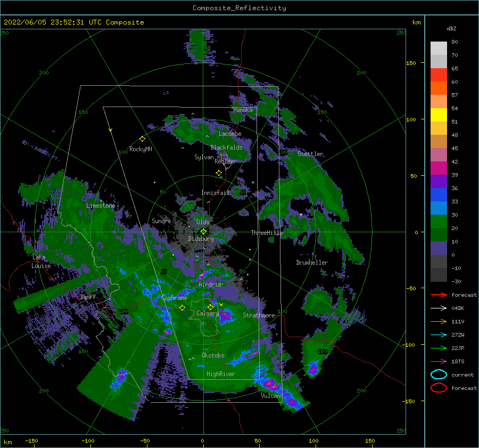This screenshot has width=479, height=448.
Task: Click the Limestone label
Action: tap(101, 206)
